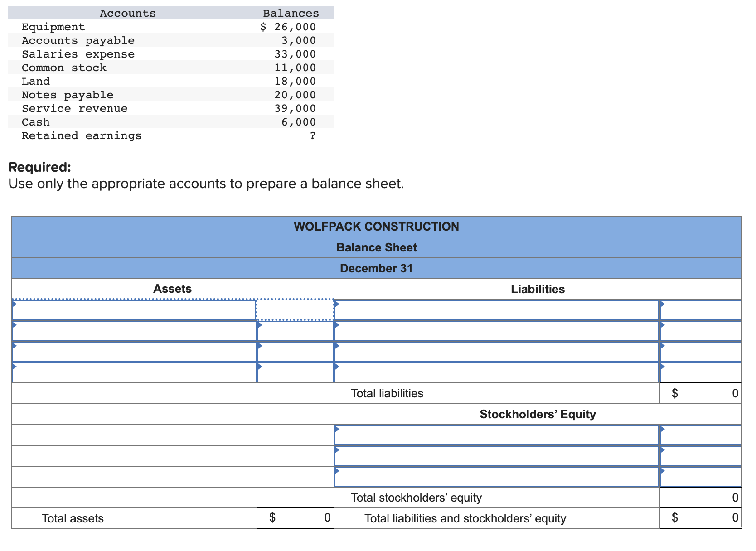The height and width of the screenshot is (551, 756).
Task: Click the 'Accounts' column header
Action: pos(128,14)
